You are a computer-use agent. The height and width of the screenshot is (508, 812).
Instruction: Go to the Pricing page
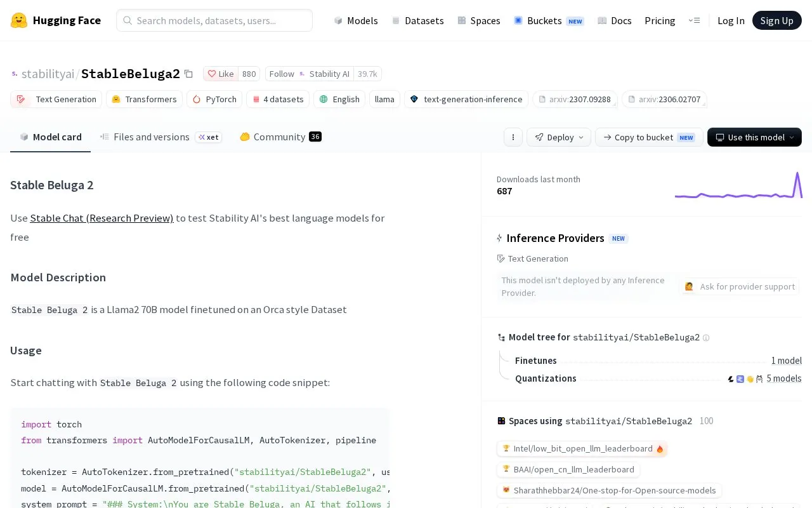click(660, 20)
